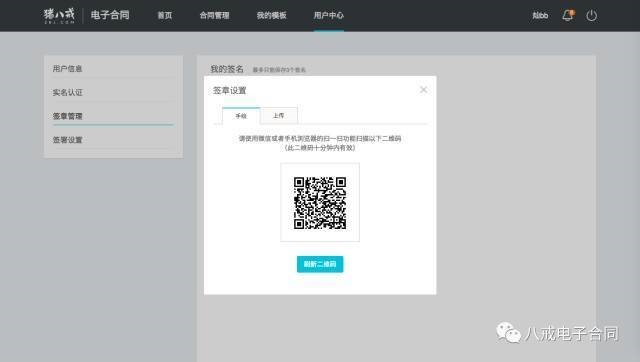
Task: Open the 我的模板 menu item
Action: (271, 16)
